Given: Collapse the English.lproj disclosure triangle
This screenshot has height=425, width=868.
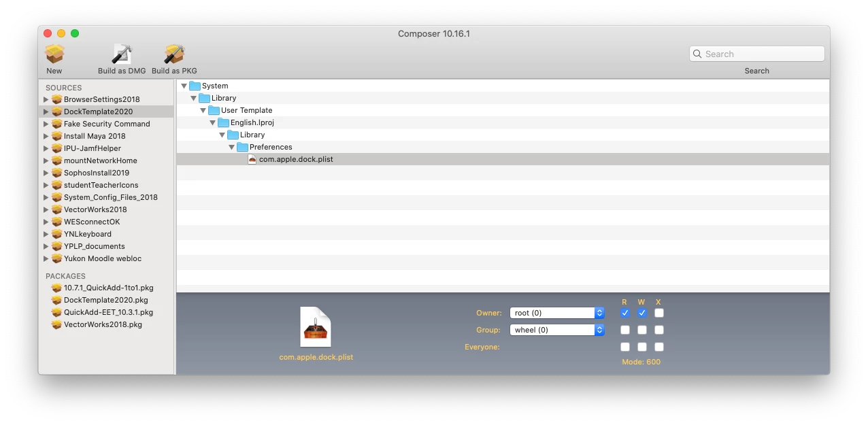Looking at the screenshot, I should (212, 122).
